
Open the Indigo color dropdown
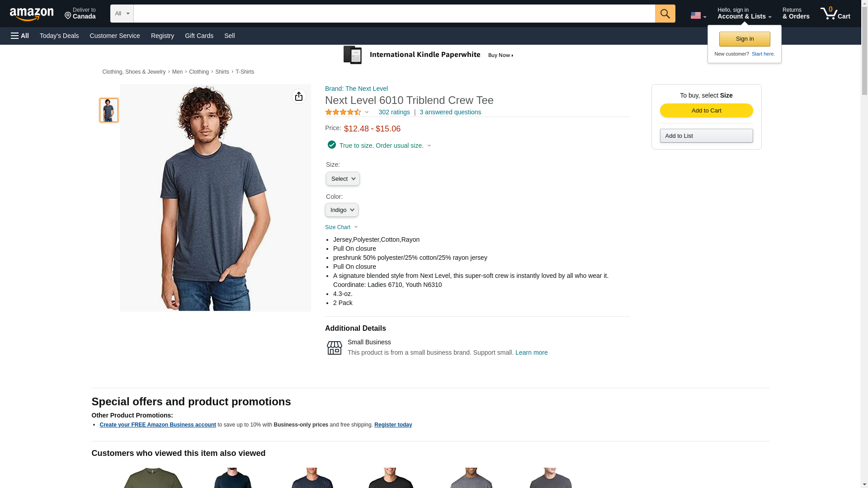tap(341, 210)
